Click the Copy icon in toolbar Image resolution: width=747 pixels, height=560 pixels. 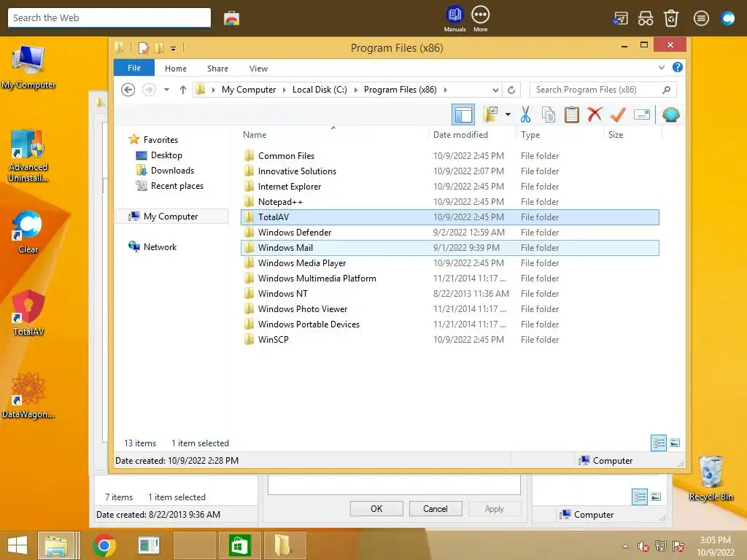[549, 114]
